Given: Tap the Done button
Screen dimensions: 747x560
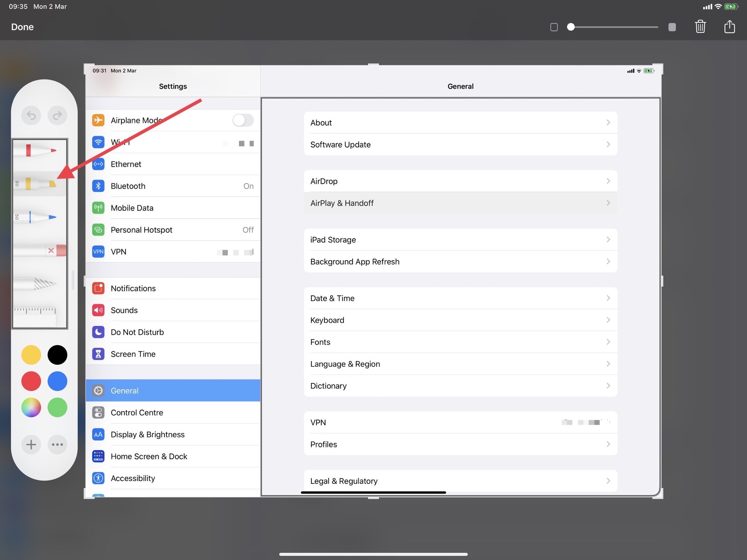Looking at the screenshot, I should tap(22, 27).
